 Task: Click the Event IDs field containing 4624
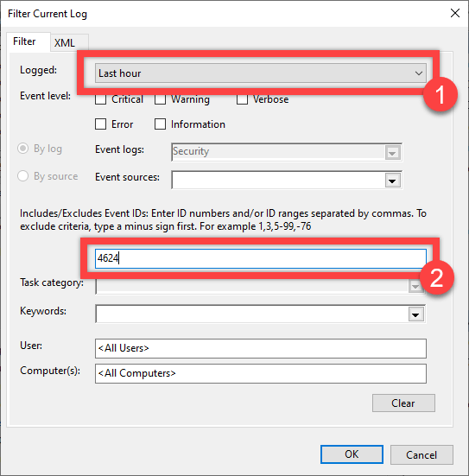(261, 258)
